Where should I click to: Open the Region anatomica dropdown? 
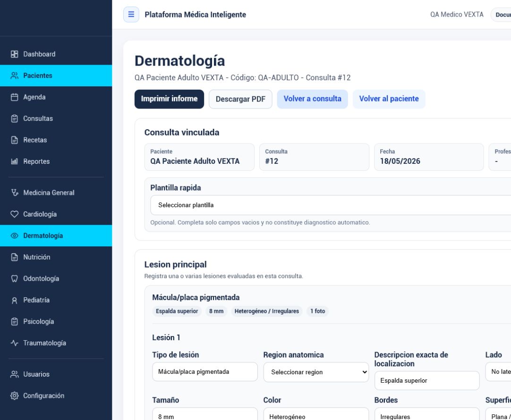point(316,372)
